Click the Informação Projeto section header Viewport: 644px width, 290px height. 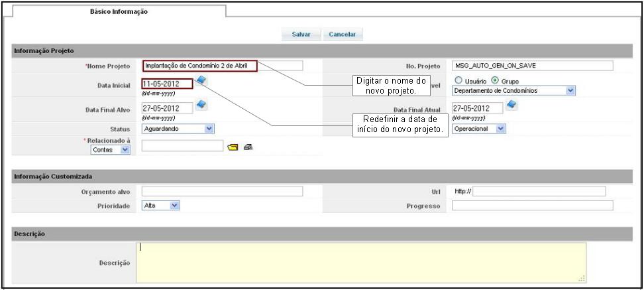click(321, 51)
